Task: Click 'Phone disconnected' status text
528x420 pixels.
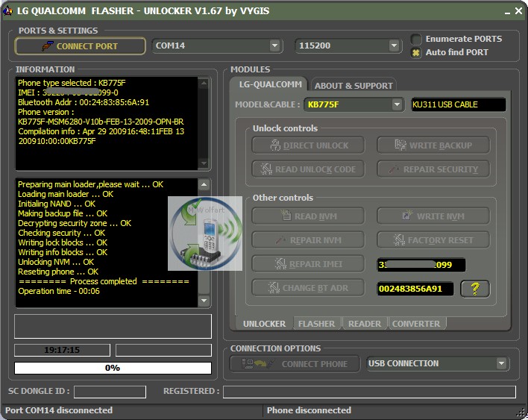Action: pos(309,410)
